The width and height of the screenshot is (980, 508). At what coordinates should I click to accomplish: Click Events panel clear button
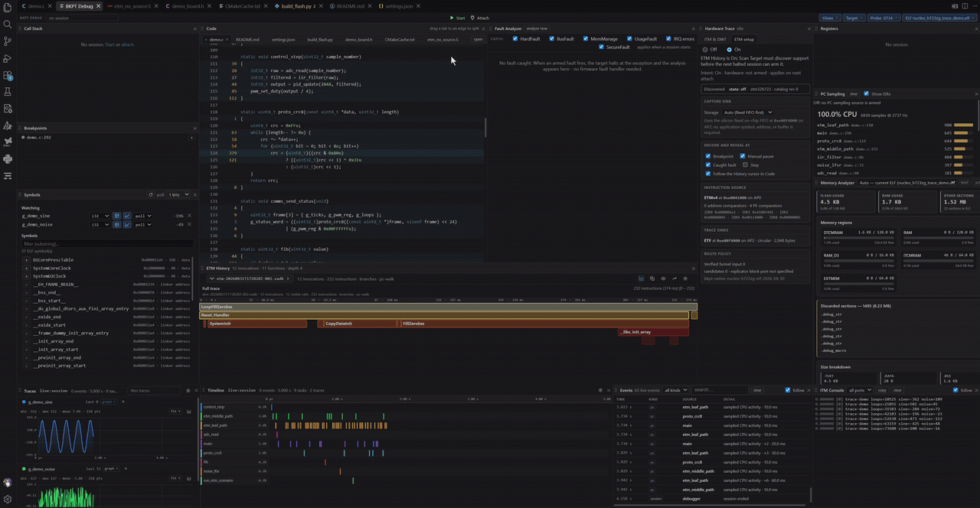point(756,390)
